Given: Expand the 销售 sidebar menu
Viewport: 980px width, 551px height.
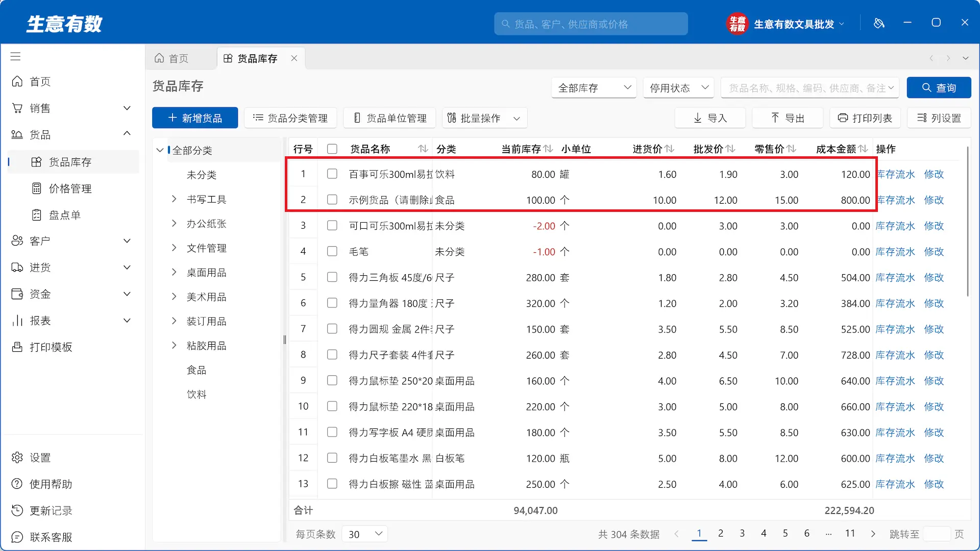Looking at the screenshot, I should coord(72,108).
